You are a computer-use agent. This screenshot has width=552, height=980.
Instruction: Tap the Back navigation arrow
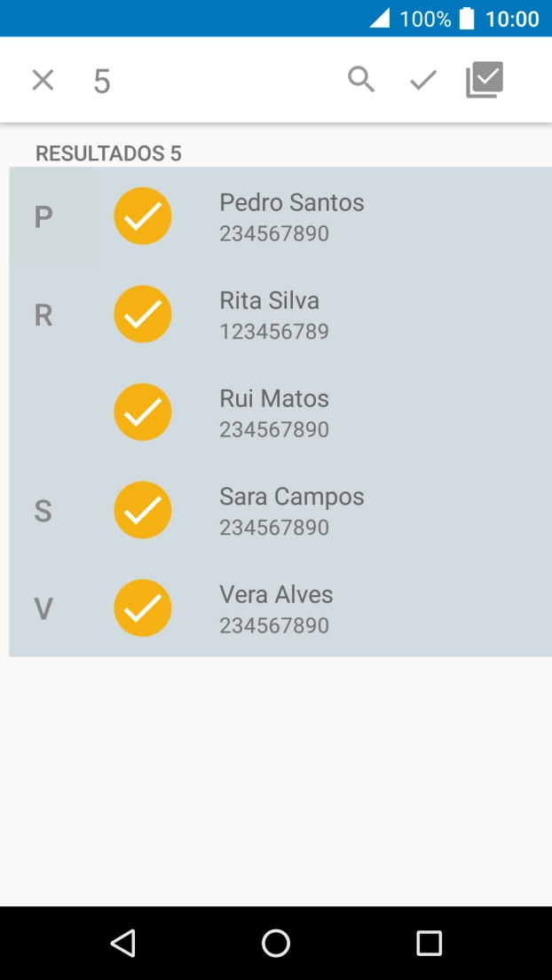point(122,943)
